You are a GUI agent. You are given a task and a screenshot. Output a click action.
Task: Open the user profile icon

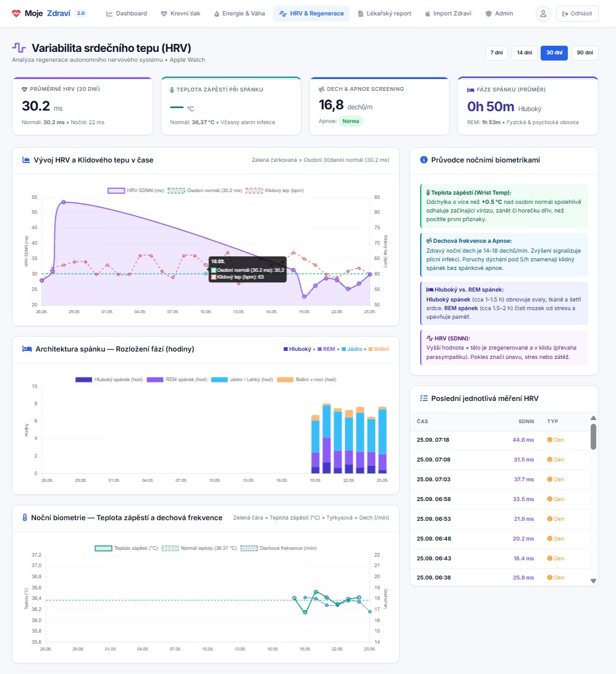pos(543,14)
